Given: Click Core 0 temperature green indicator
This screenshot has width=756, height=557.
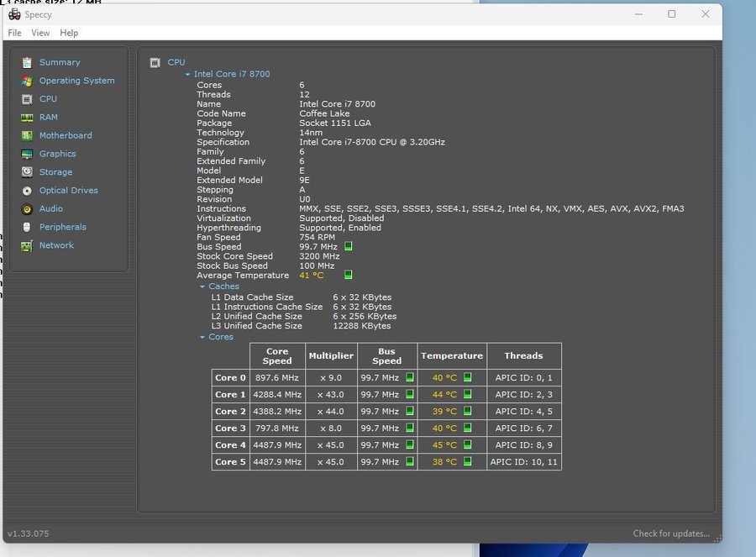Looking at the screenshot, I should click(x=467, y=377).
